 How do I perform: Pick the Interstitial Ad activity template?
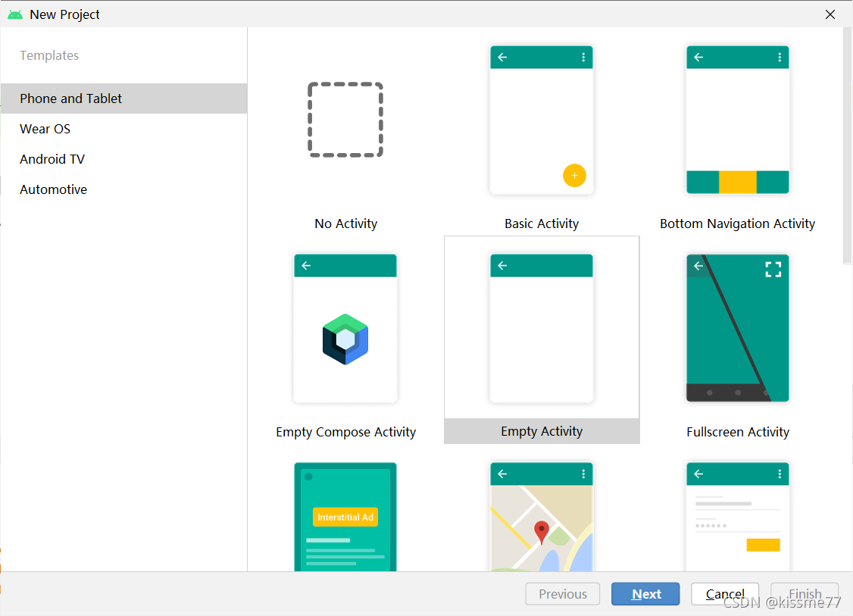pos(345,517)
